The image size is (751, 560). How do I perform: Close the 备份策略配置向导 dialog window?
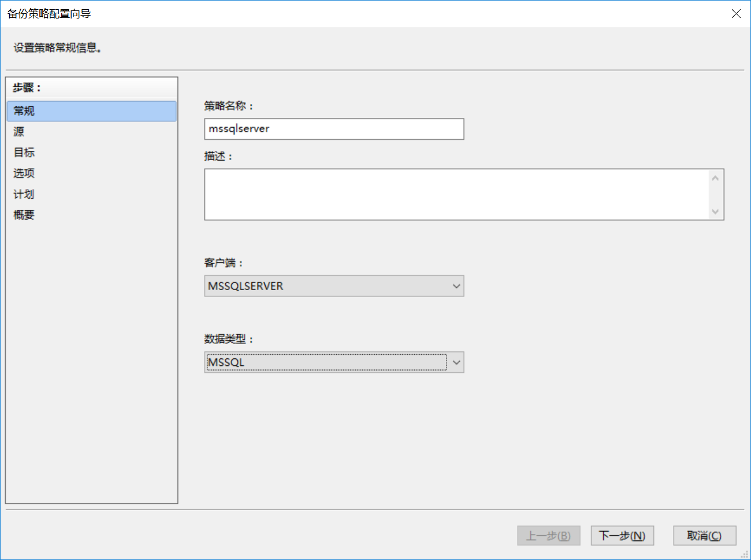736,14
